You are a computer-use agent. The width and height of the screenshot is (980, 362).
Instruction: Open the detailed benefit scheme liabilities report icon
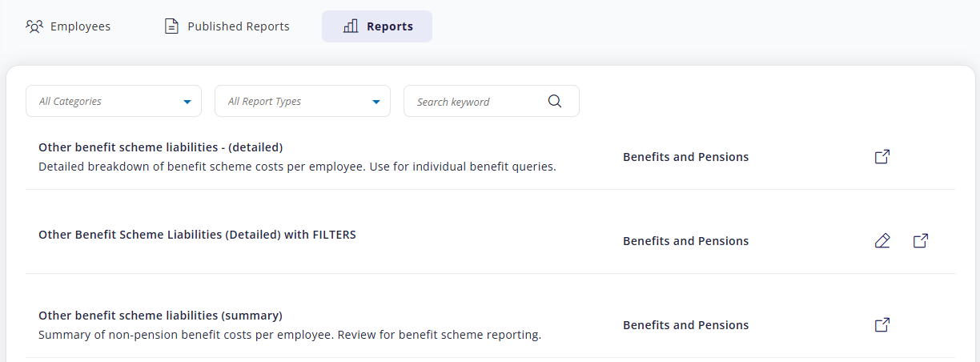tap(882, 157)
